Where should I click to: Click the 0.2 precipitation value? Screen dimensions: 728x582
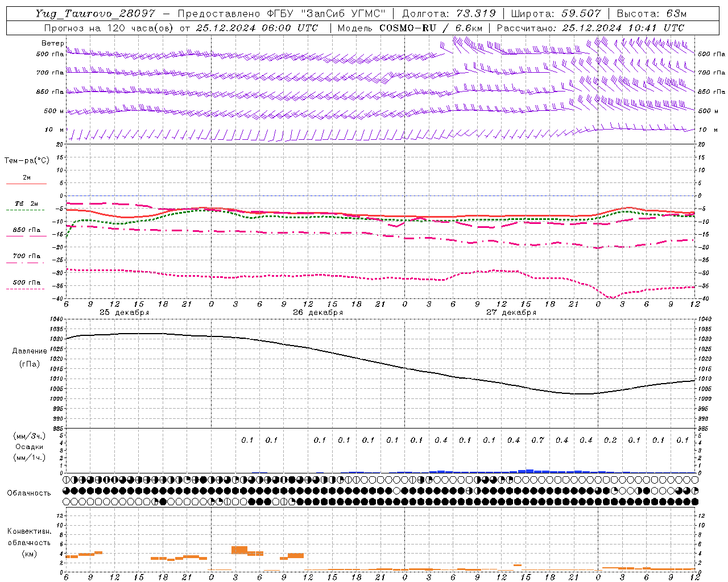coord(610,440)
